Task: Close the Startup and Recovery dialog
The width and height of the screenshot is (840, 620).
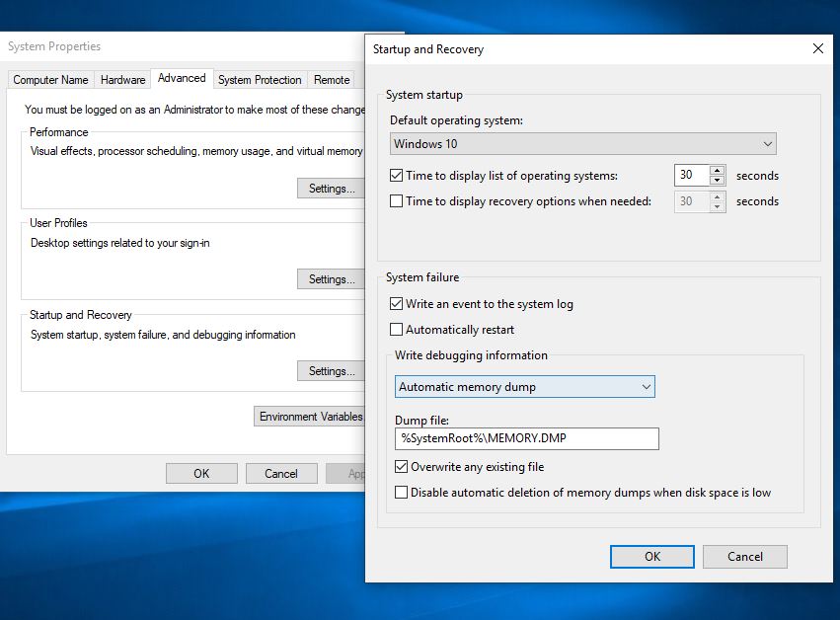Action: (x=817, y=48)
